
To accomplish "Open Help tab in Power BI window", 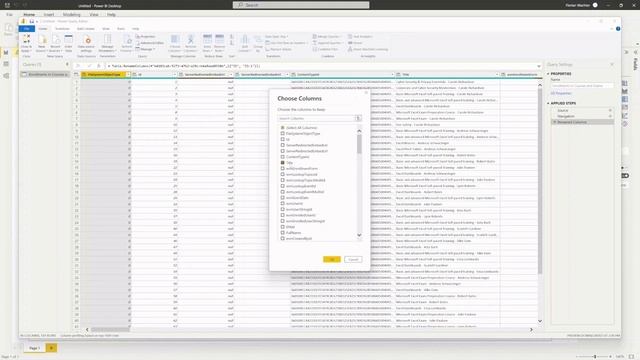I will pyautogui.click(x=111, y=15).
